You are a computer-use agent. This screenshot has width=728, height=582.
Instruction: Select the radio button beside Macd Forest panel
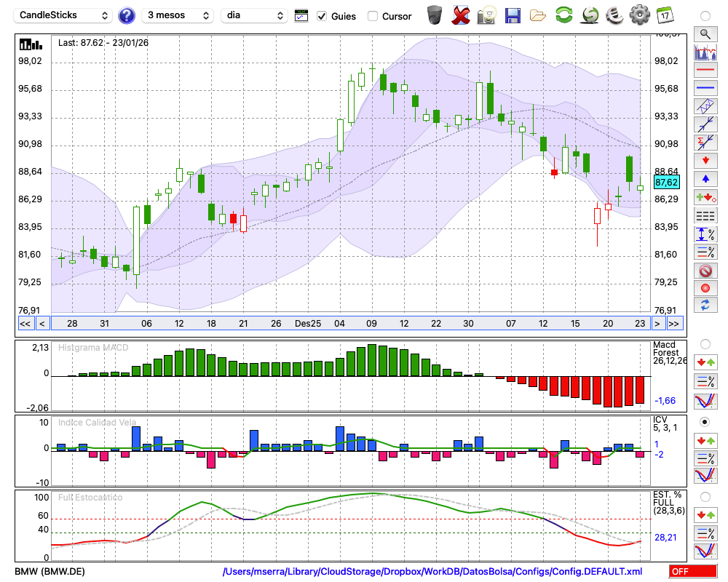click(x=705, y=343)
